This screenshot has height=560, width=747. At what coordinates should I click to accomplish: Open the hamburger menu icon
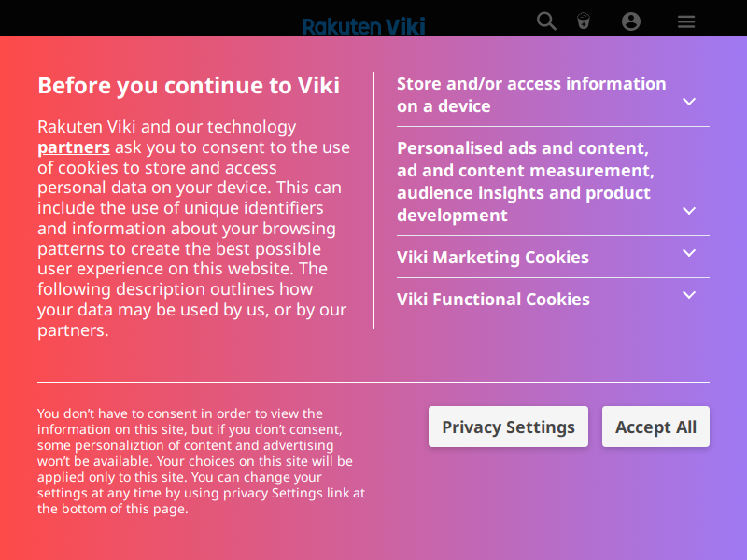pos(686,21)
